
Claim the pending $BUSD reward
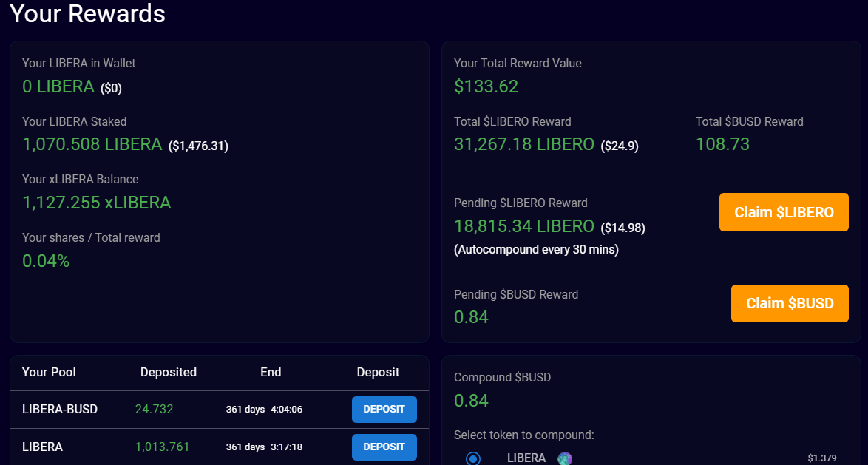pos(790,303)
